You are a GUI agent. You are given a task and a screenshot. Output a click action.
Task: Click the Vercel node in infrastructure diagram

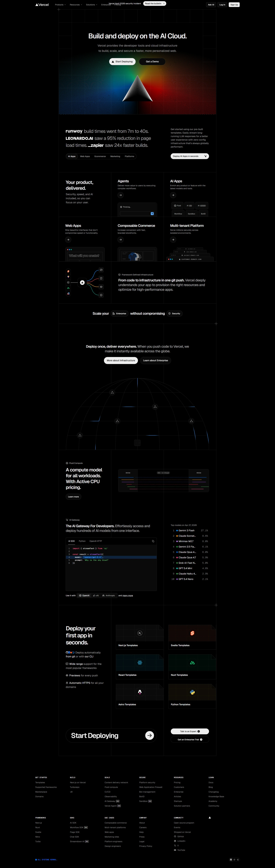[x=82, y=283]
